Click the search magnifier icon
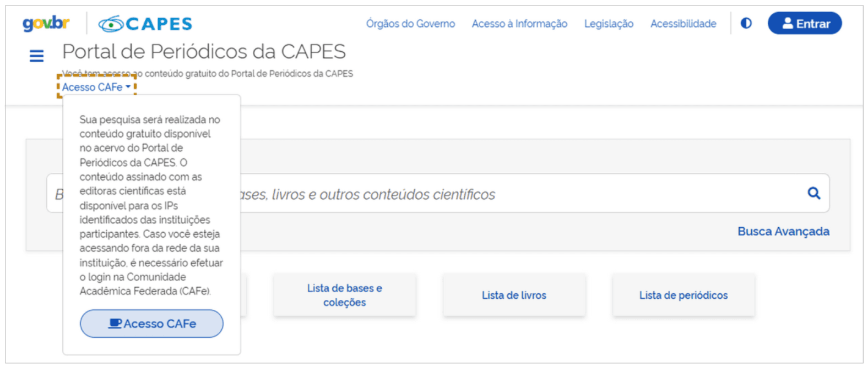The width and height of the screenshot is (868, 367). [x=813, y=193]
